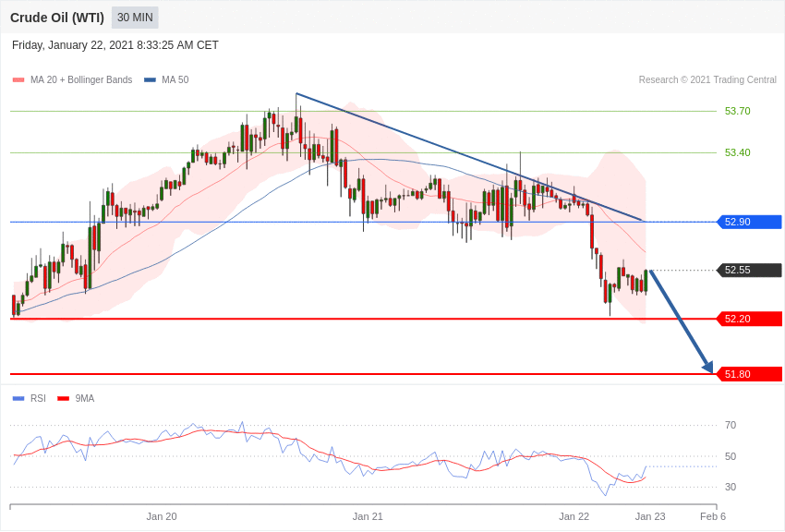Click the MA 50 legend color swatch
This screenshot has height=532, width=785.
150,80
